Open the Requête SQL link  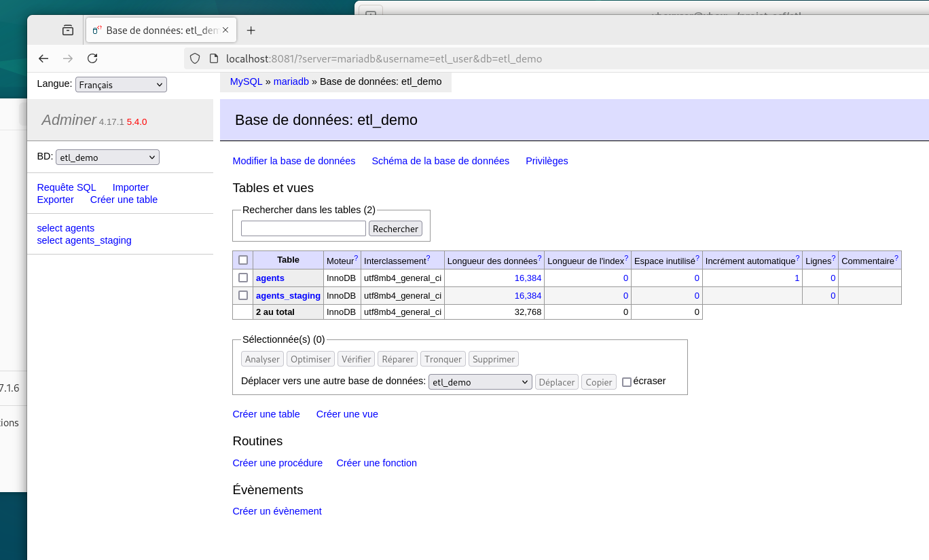(67, 187)
